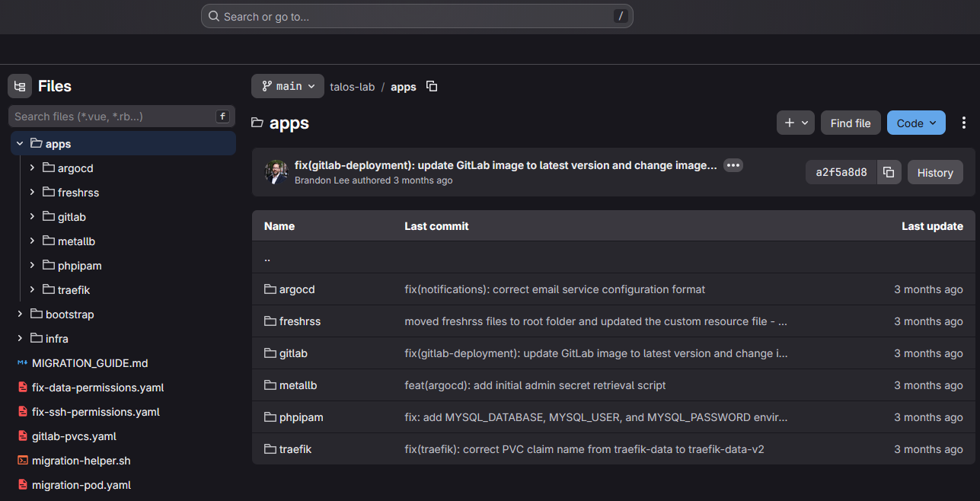Open freshrss folder name in table
Screen dimensions: 980x501
tap(300, 321)
